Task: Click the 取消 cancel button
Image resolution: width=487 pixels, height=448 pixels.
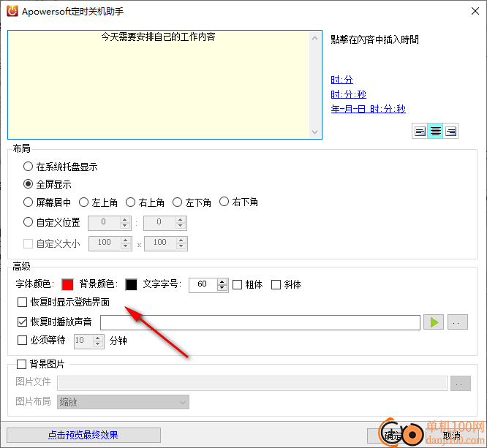Action: click(x=452, y=436)
